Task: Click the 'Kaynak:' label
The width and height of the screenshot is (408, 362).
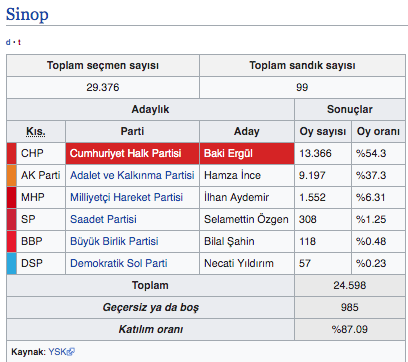Action: [28, 352]
